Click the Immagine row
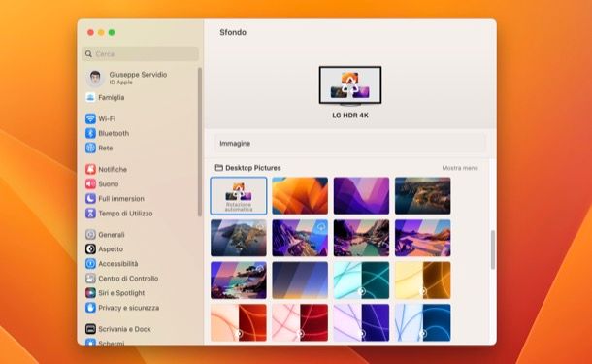 point(350,144)
